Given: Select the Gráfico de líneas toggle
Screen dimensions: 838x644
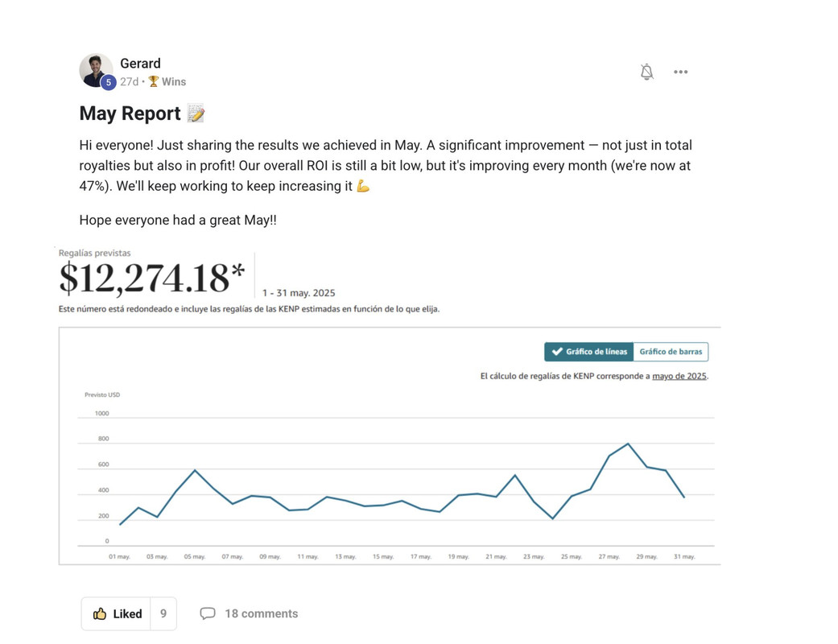Looking at the screenshot, I should pos(589,352).
